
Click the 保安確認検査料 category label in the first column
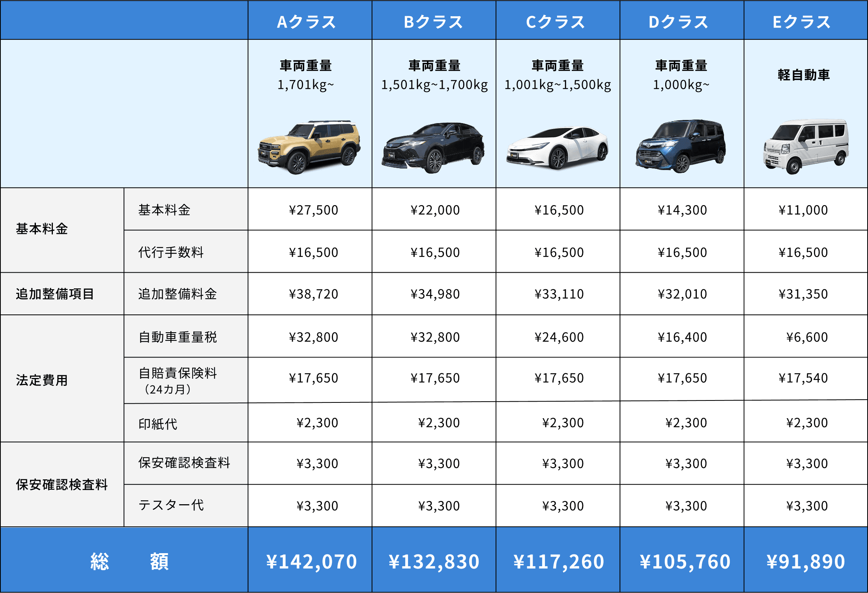(x=62, y=485)
